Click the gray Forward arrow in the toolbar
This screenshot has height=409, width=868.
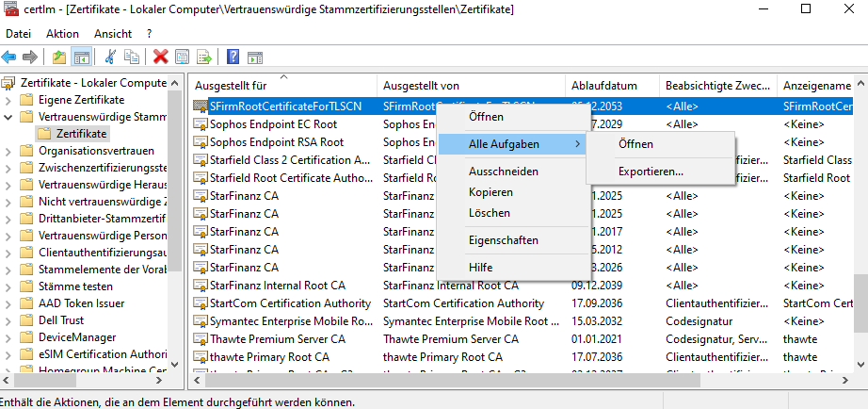[30, 57]
